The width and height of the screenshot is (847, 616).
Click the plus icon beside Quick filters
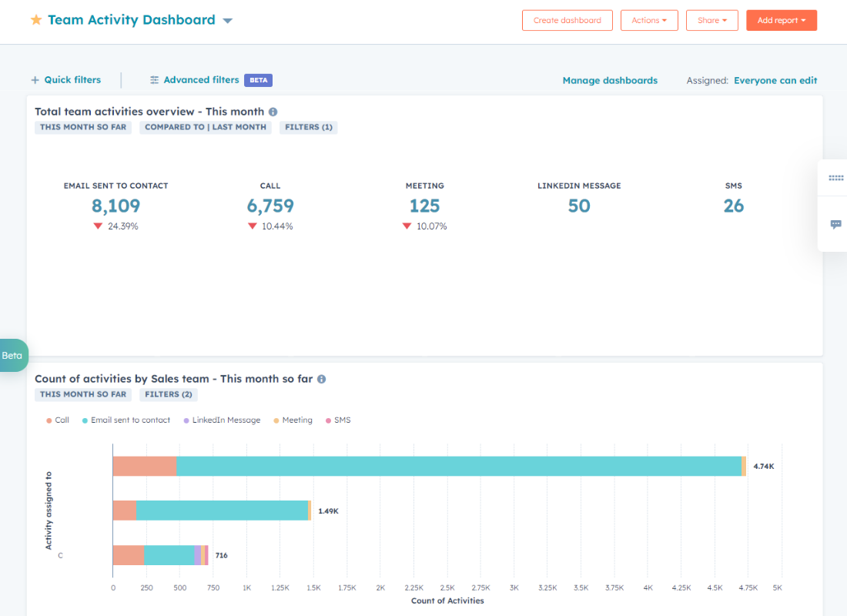(35, 79)
